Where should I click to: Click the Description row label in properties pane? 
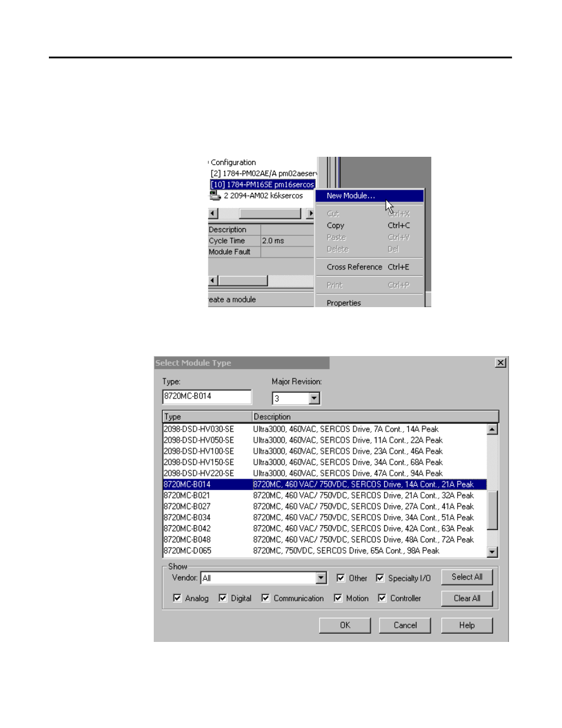tap(227, 230)
